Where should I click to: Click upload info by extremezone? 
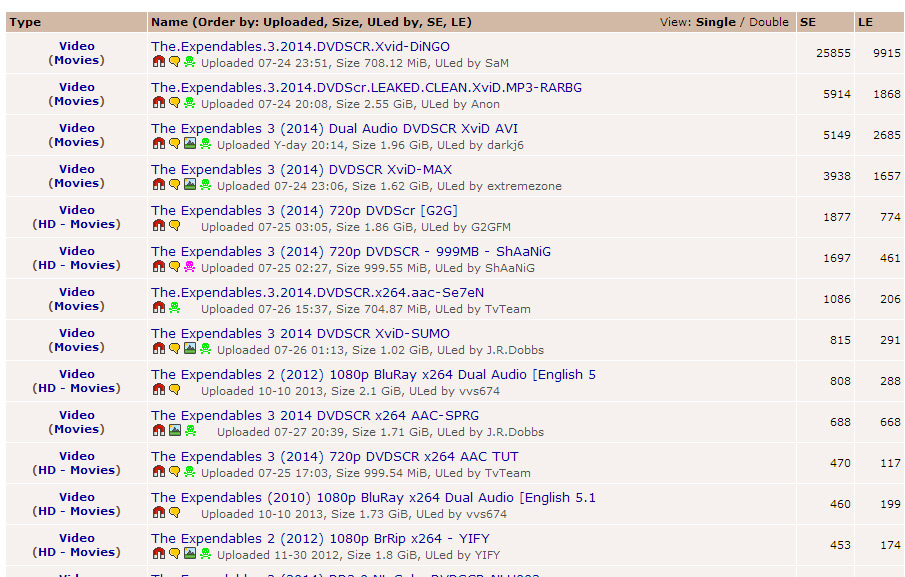pyautogui.click(x=390, y=186)
